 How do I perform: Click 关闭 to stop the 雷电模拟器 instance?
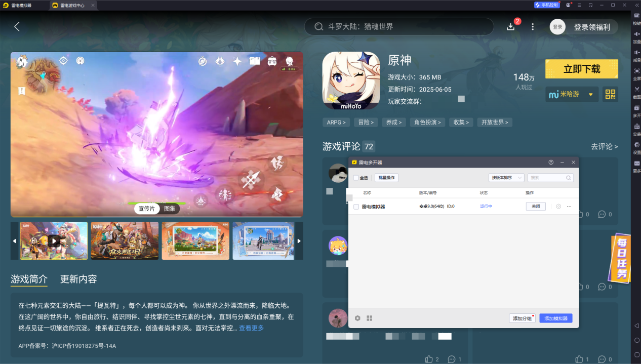(536, 207)
